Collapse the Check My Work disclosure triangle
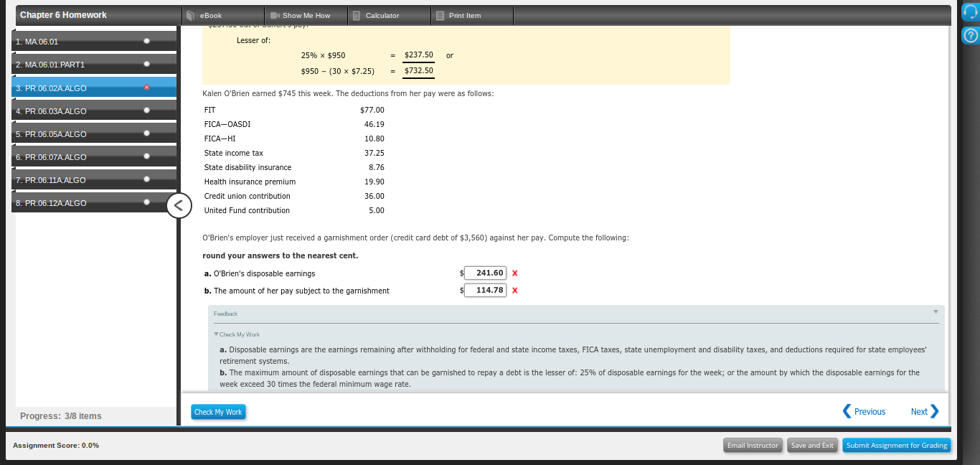Viewport: 980px width, 465px height. click(216, 334)
